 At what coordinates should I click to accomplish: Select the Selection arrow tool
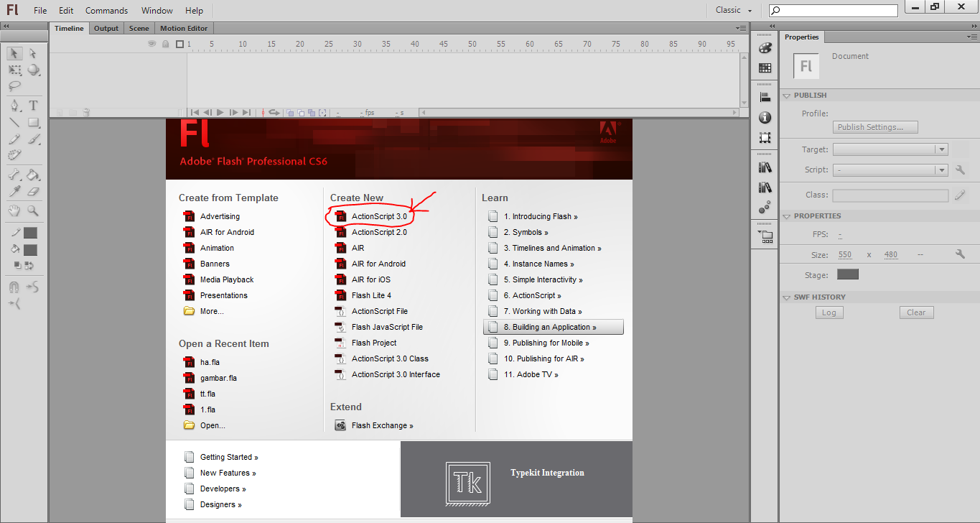14,53
